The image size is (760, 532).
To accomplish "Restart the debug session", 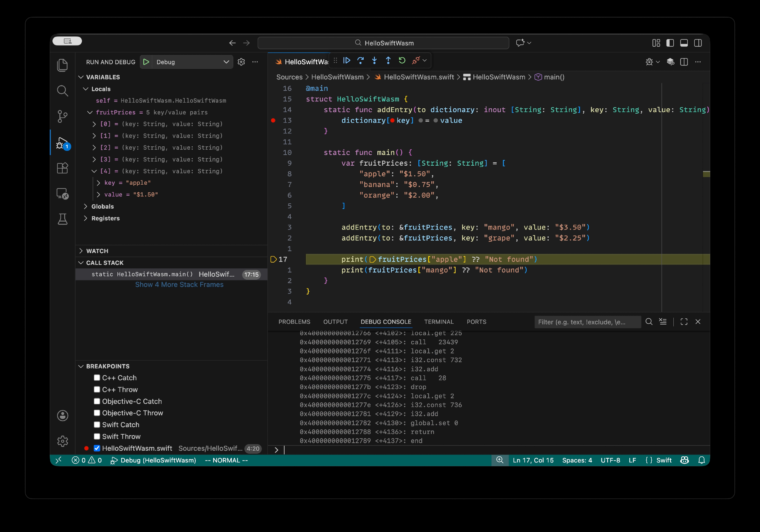I will 402,60.
